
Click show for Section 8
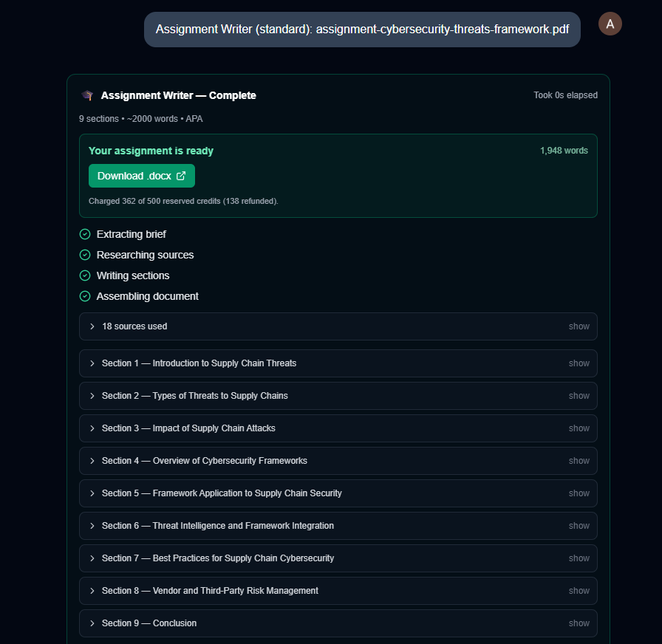tap(579, 591)
